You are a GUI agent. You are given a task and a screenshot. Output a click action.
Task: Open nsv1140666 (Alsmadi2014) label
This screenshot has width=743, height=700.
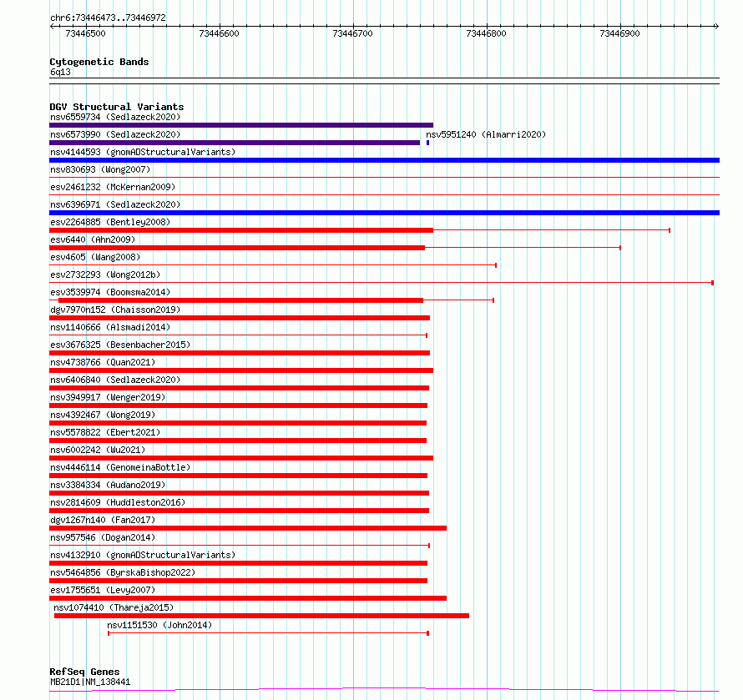click(x=110, y=327)
